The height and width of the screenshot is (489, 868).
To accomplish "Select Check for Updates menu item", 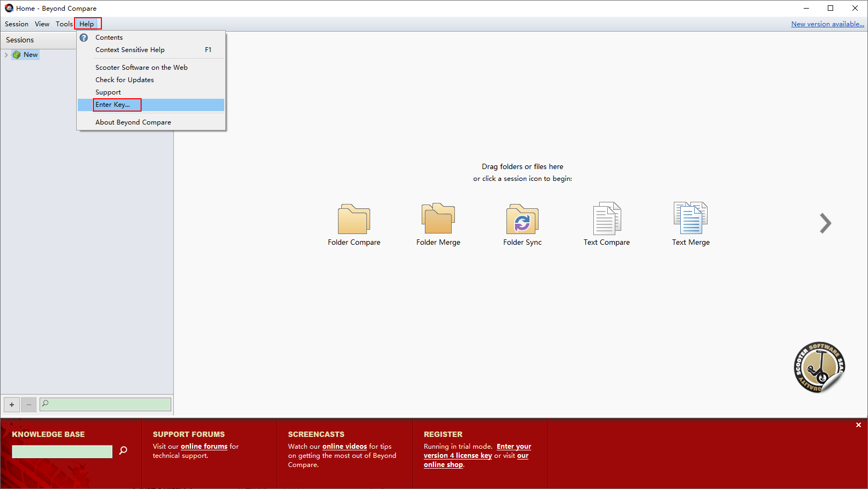I will [x=151, y=80].
